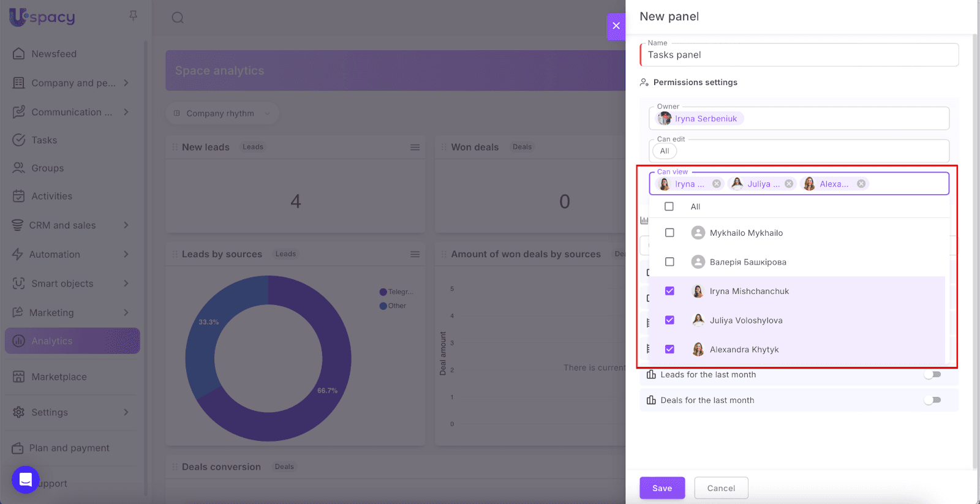Open New leads widget menu icon

point(415,148)
